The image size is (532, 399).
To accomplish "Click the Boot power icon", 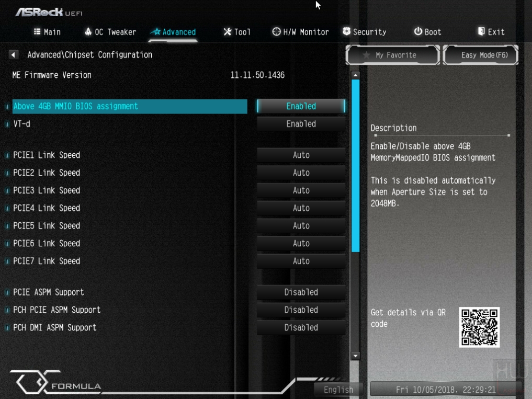I will click(x=418, y=31).
